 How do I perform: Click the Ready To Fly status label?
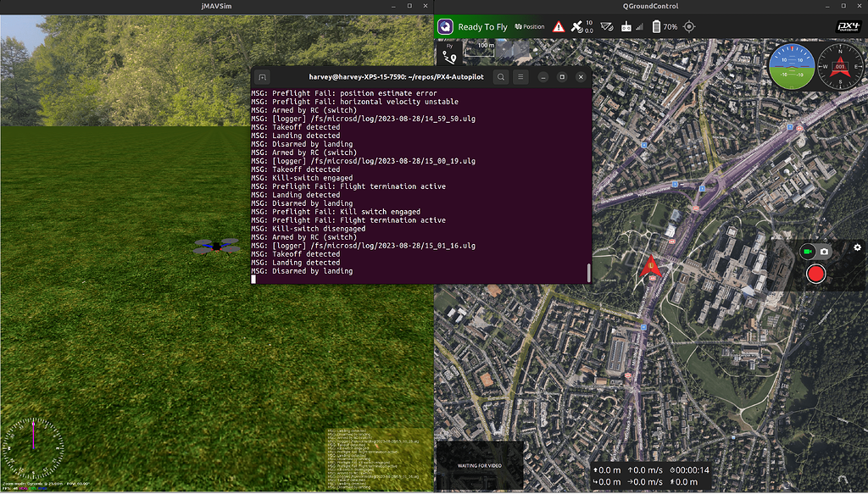[x=482, y=26]
